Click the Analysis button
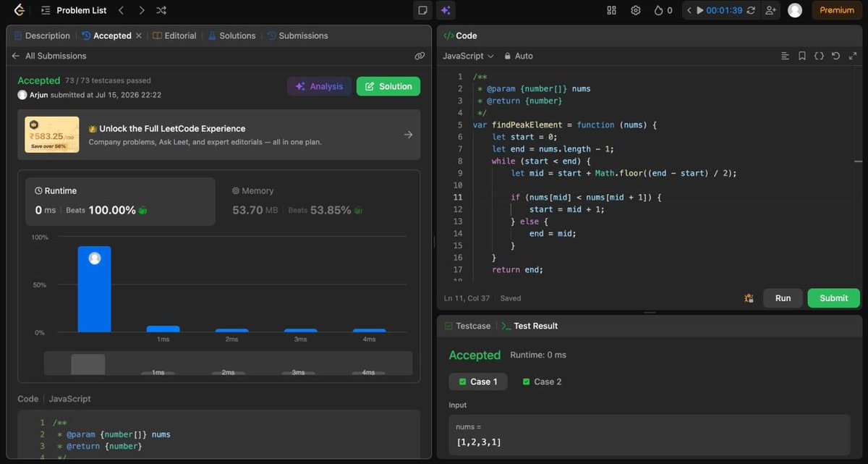The height and width of the screenshot is (464, 868). point(319,86)
